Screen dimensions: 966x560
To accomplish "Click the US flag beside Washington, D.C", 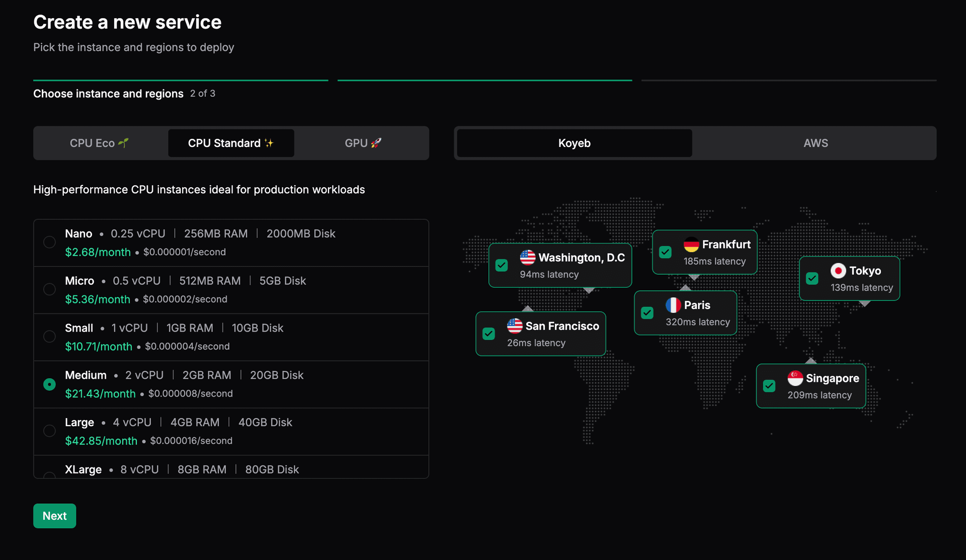I will click(527, 258).
